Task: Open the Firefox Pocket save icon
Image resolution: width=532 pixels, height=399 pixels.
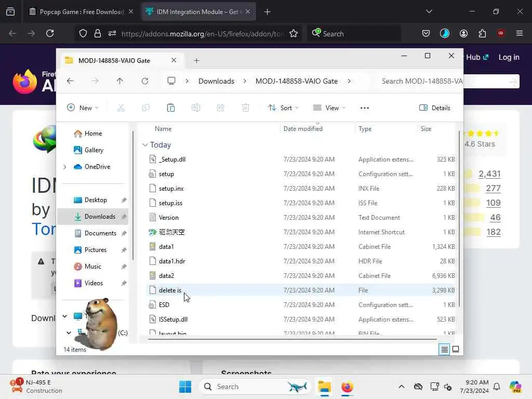Action: click(426, 33)
